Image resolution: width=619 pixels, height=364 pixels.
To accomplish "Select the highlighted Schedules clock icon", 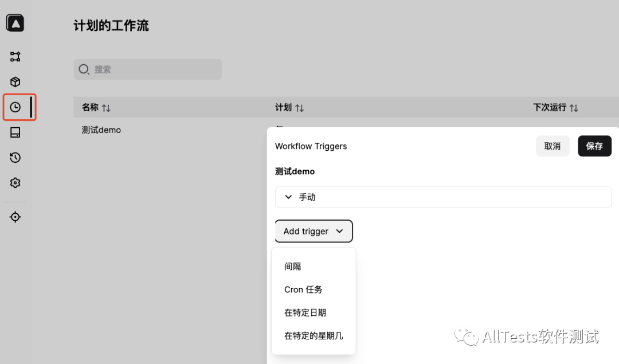I will click(x=15, y=107).
